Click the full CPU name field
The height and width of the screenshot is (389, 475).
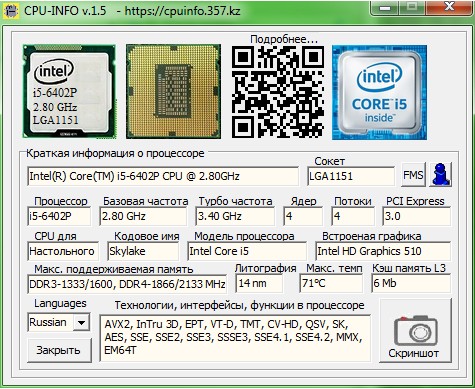click(x=163, y=176)
